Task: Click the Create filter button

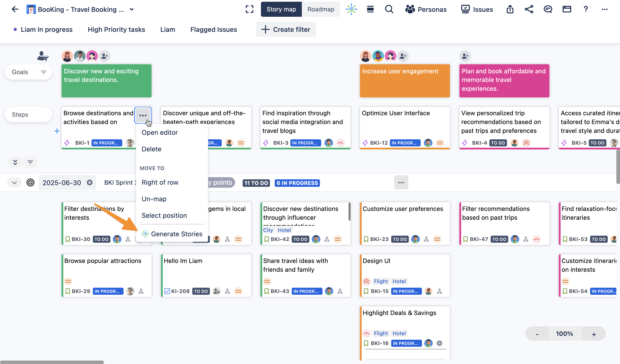Action: (286, 29)
